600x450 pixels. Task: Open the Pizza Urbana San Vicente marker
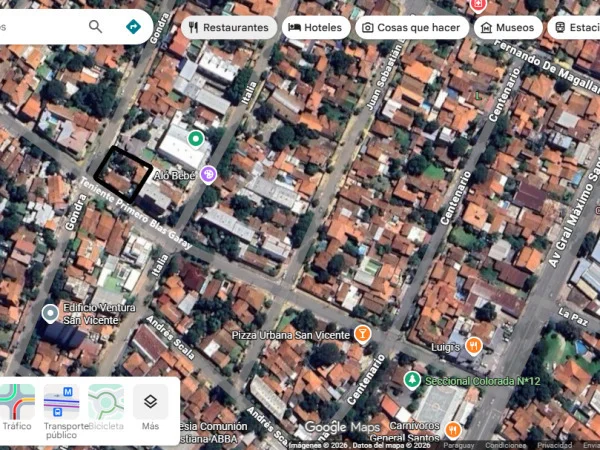pyautogui.click(x=363, y=334)
